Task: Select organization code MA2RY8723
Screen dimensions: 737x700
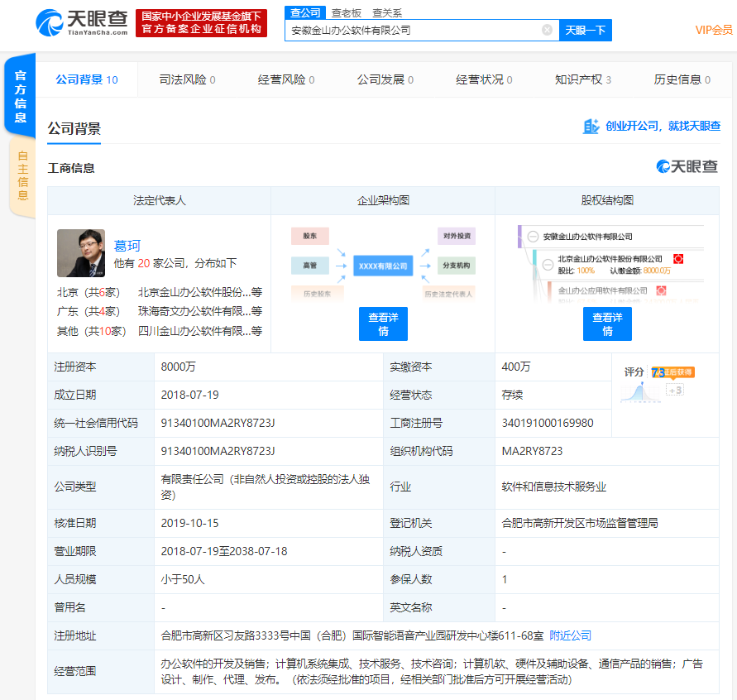Action: [x=532, y=451]
